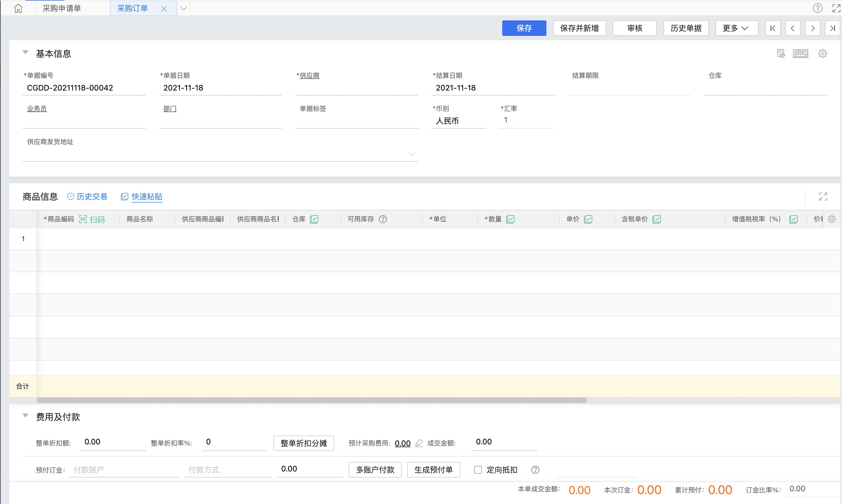Expand 供应商发货地址 dropdown arrow

[411, 154]
